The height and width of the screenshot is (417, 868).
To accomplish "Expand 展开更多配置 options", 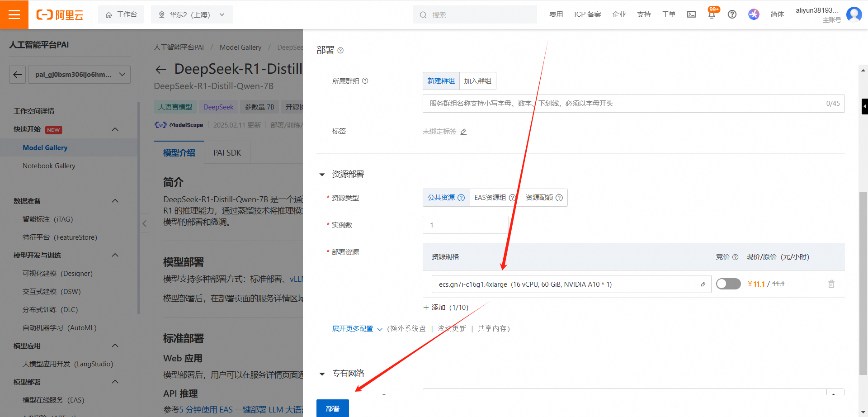I will click(357, 329).
